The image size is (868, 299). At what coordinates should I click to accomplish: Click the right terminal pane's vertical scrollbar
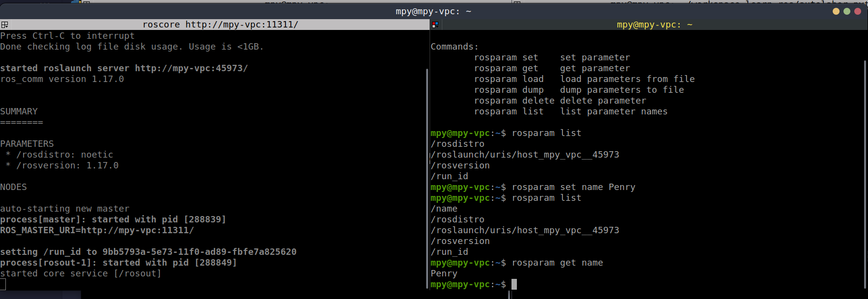tap(865, 172)
